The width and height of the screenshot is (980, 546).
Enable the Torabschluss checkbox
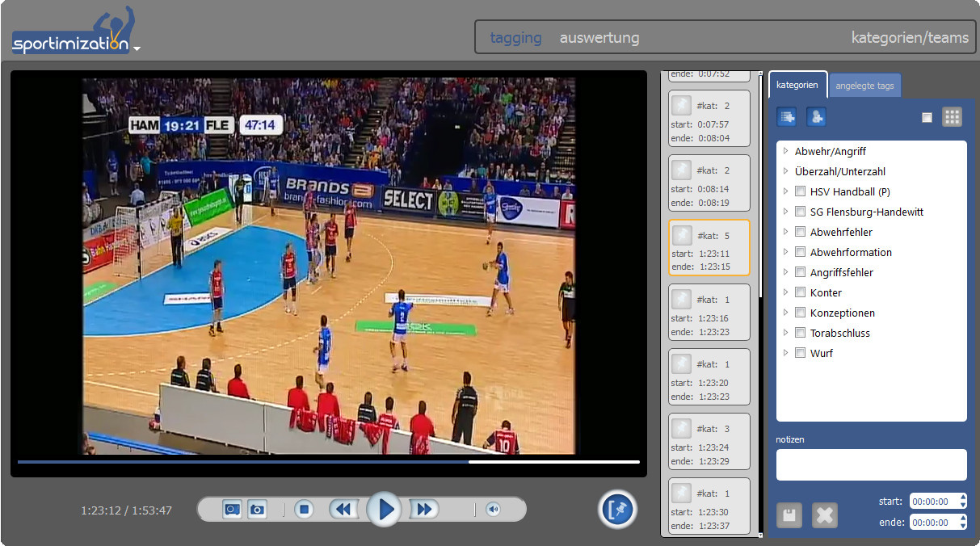click(x=801, y=333)
